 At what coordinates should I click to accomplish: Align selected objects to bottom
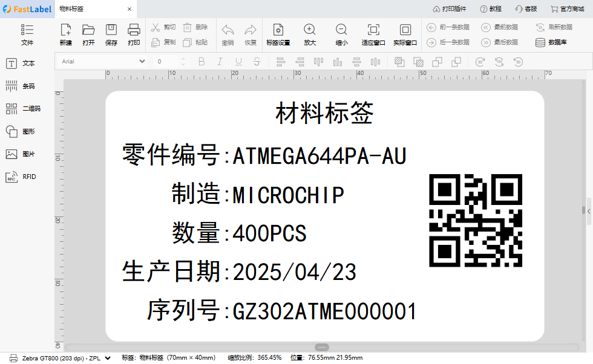pyautogui.click(x=338, y=62)
